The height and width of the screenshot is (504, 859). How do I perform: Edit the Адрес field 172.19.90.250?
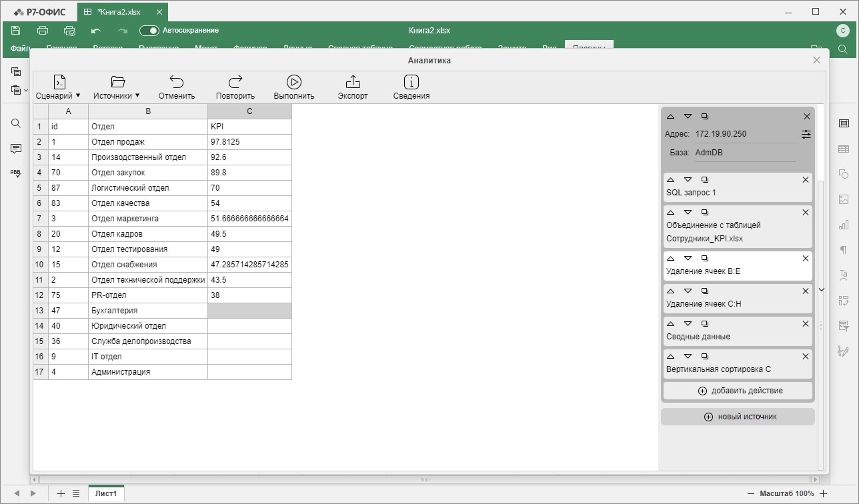click(x=745, y=134)
